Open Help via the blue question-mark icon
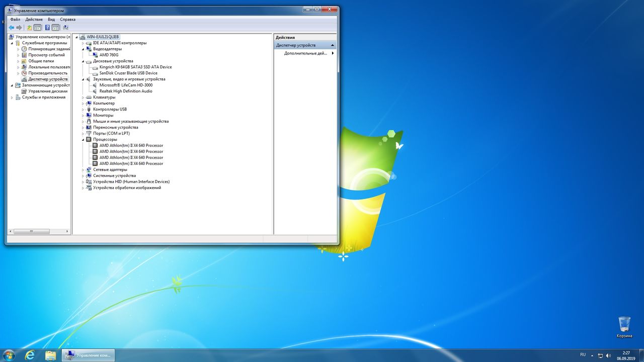 tap(47, 28)
